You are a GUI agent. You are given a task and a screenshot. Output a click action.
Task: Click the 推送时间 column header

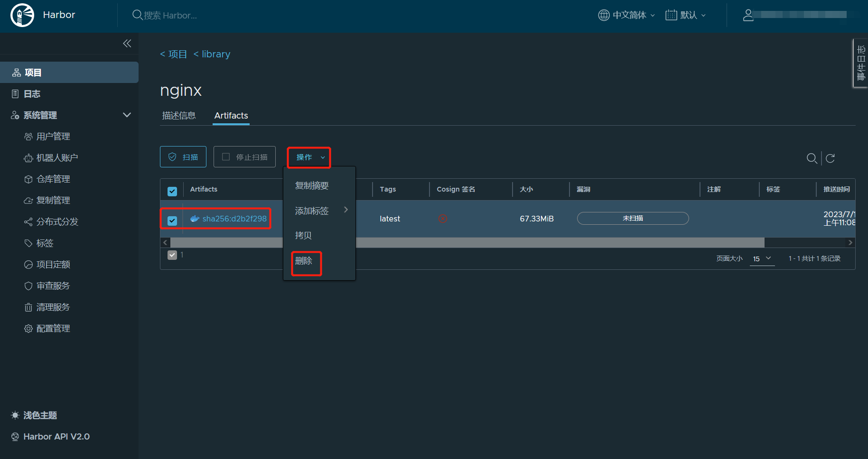coord(837,189)
